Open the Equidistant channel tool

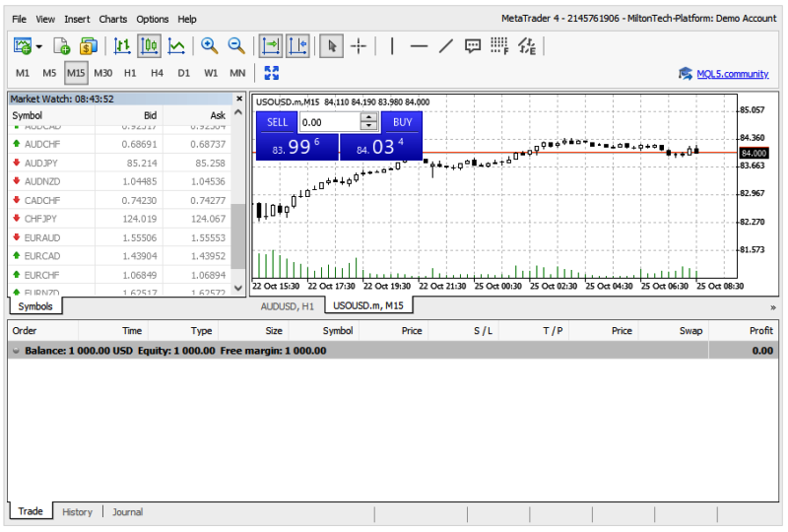[527, 45]
